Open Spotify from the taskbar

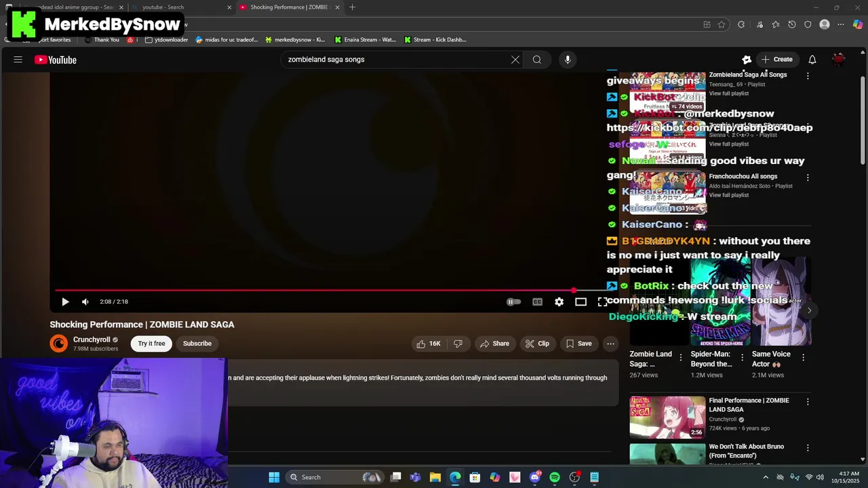[x=555, y=477]
